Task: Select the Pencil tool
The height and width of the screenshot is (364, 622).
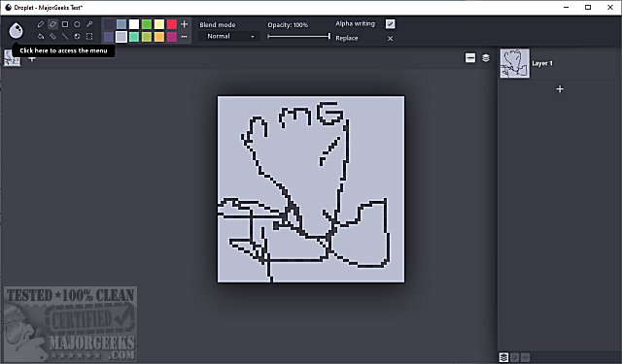Action: tap(41, 24)
